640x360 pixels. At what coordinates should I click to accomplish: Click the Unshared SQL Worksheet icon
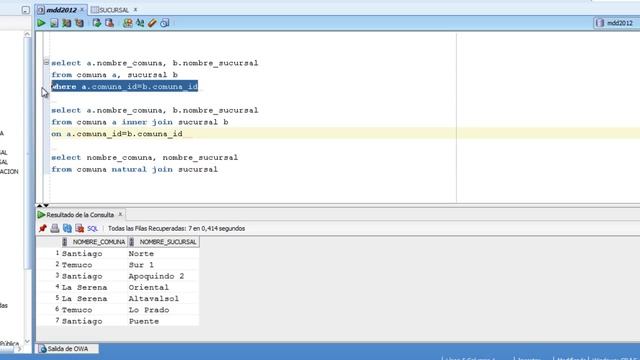pos(128,23)
